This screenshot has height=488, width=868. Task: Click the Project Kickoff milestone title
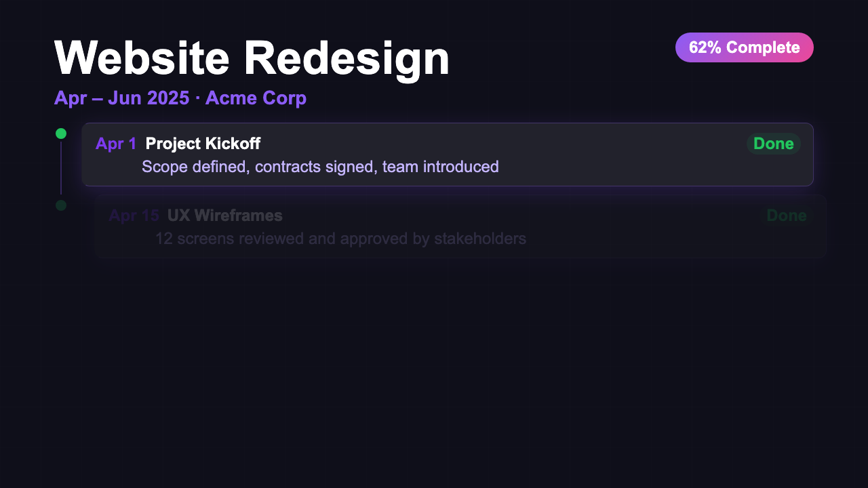pos(202,144)
